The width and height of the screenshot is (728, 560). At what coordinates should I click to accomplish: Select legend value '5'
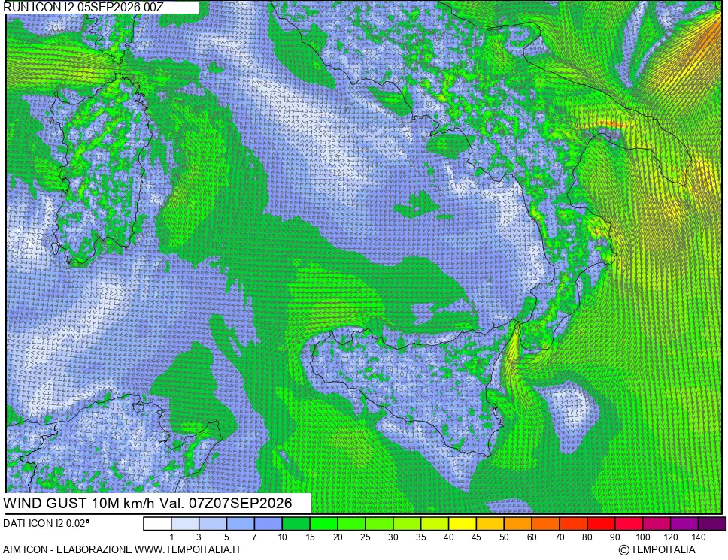pos(226,537)
